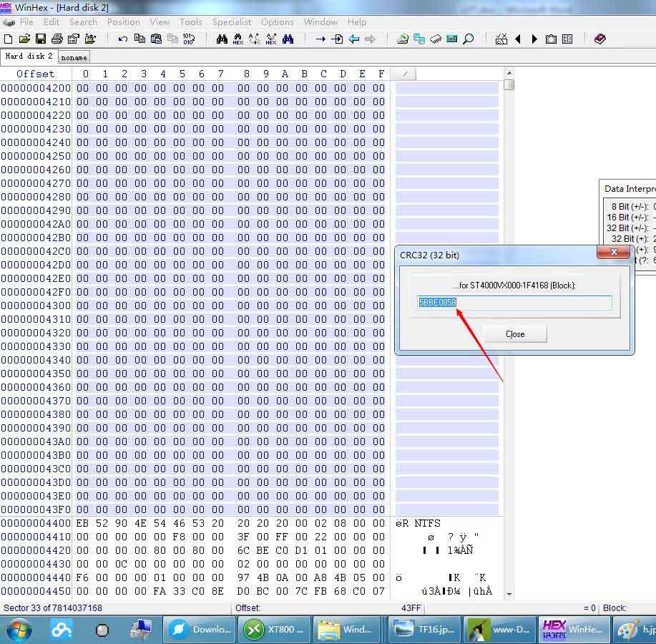Click the pencil icon in text column header
This screenshot has height=644, width=656.
pyautogui.click(x=405, y=74)
